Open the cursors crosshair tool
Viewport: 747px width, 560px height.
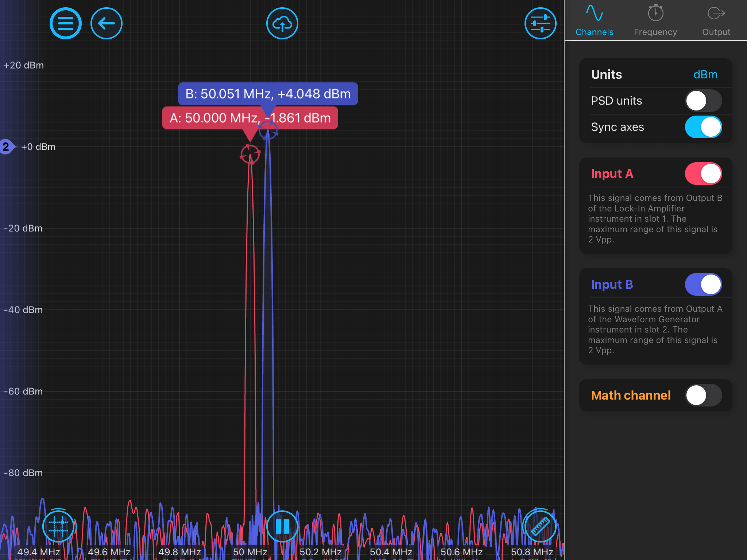[58, 526]
